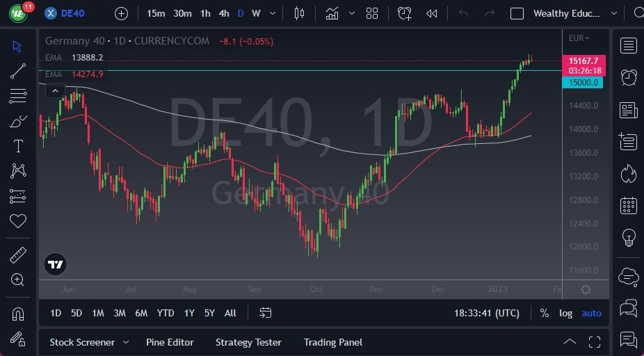Image resolution: width=644 pixels, height=356 pixels.
Task: Set date range to 1Y
Action: click(x=189, y=314)
